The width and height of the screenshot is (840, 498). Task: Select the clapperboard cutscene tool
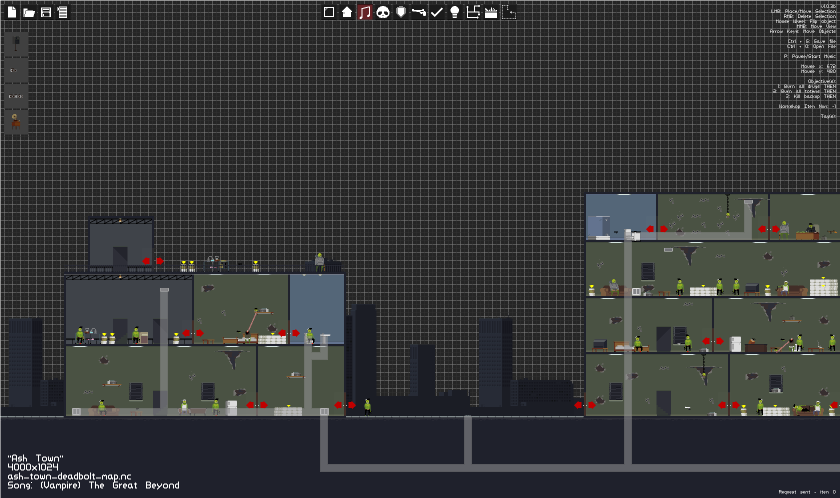pos(491,12)
